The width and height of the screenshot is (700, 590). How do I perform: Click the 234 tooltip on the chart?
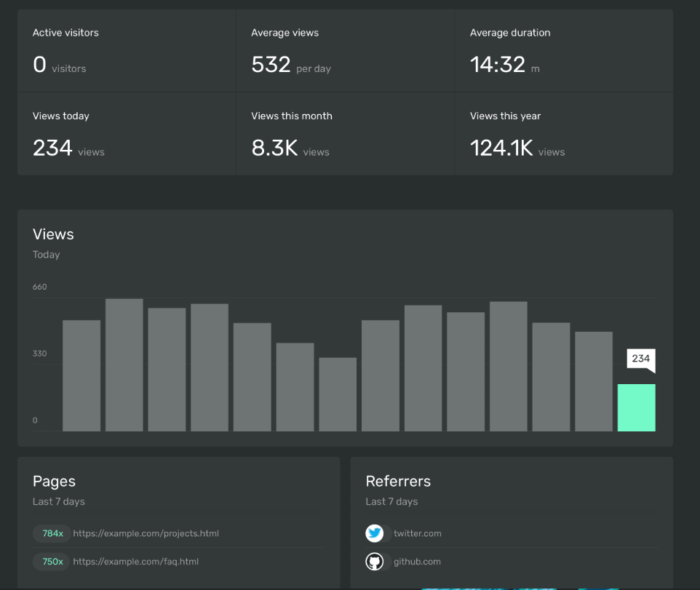(x=641, y=359)
